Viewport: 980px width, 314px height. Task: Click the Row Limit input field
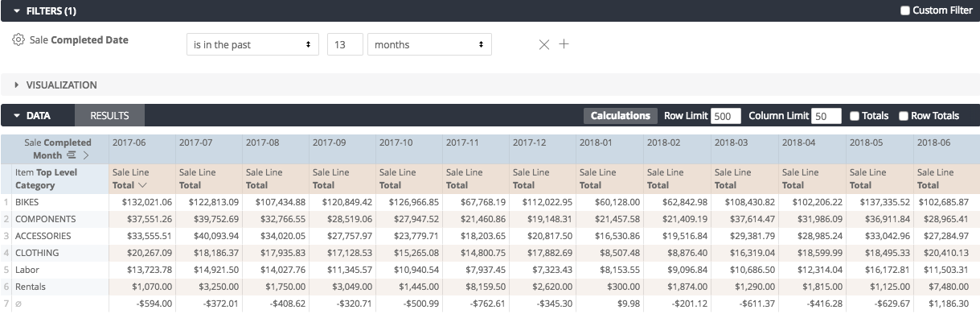[x=725, y=116]
